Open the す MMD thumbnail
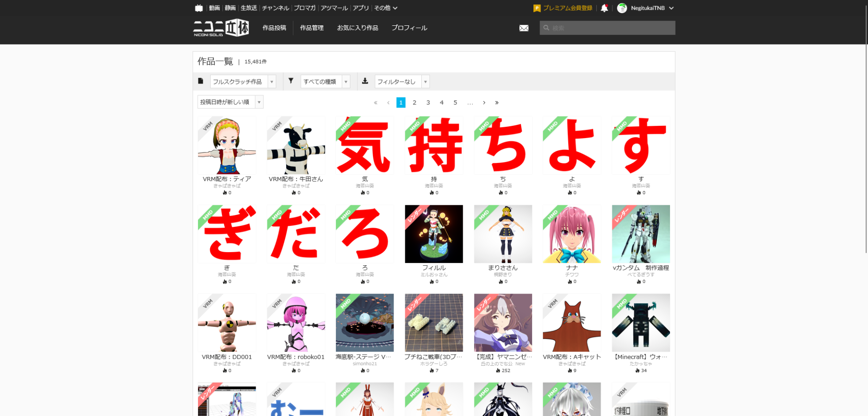868x416 pixels. click(641, 146)
